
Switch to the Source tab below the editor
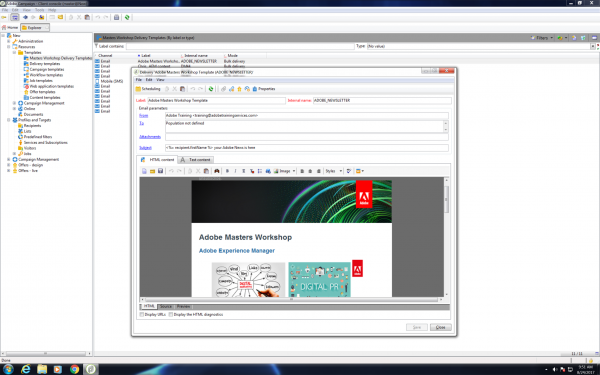166,307
